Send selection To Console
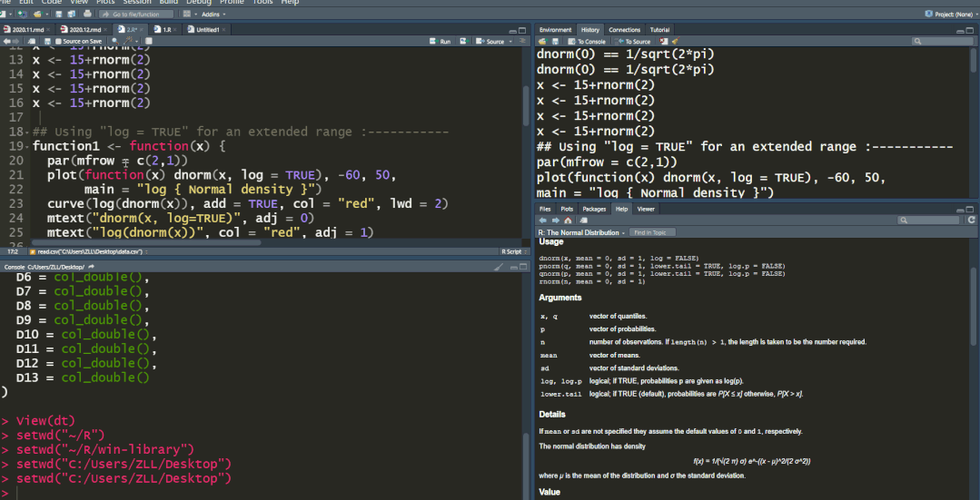The image size is (980, 500). click(586, 41)
